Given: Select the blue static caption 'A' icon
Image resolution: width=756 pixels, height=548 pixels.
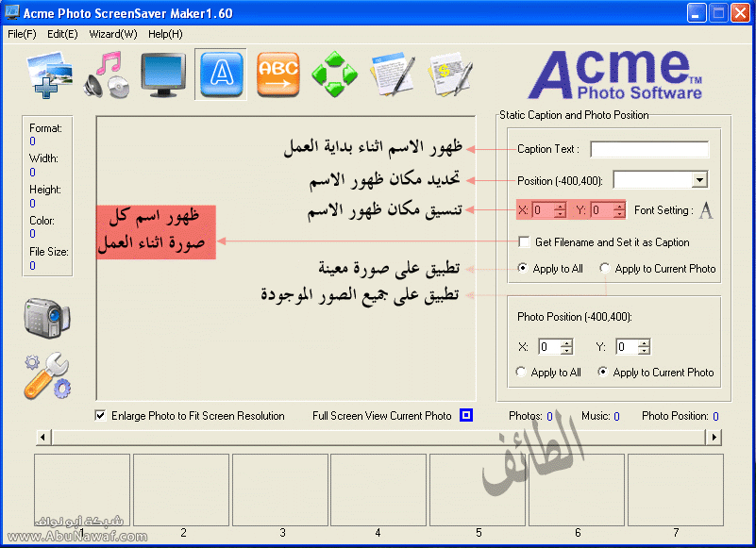Looking at the screenshot, I should (221, 74).
